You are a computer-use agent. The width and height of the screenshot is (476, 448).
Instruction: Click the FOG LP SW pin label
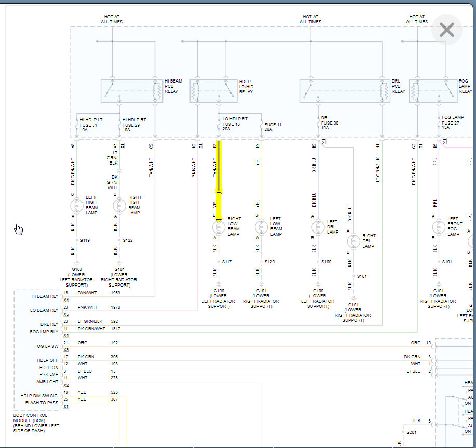pos(46,346)
